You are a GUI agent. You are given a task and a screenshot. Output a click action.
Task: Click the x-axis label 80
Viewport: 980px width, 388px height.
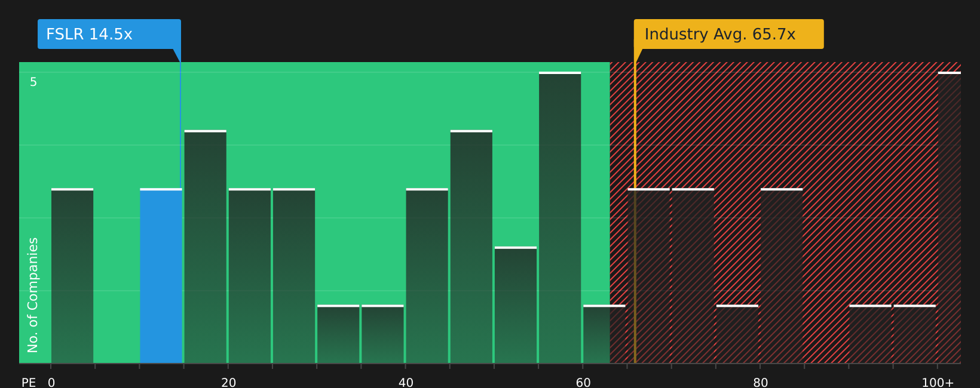pyautogui.click(x=761, y=383)
